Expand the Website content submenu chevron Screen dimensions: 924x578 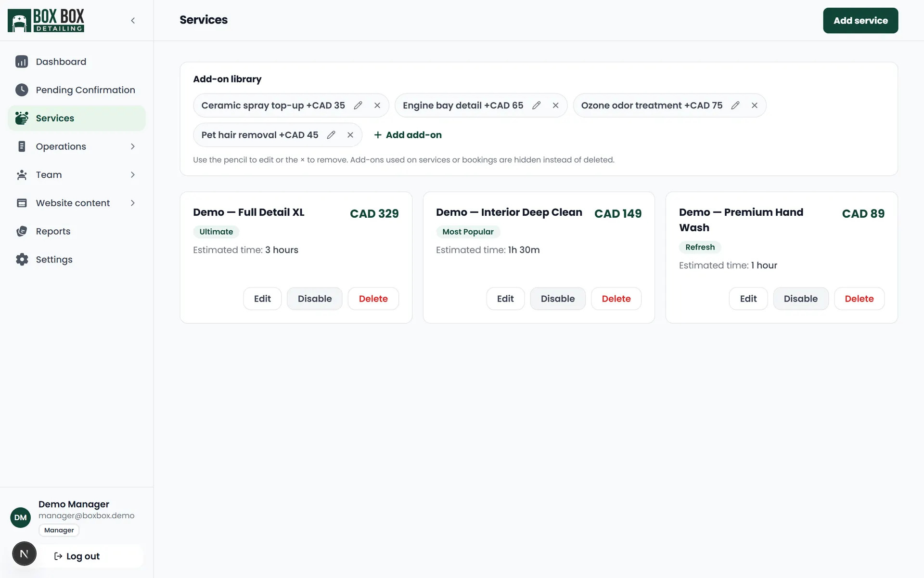pos(133,203)
